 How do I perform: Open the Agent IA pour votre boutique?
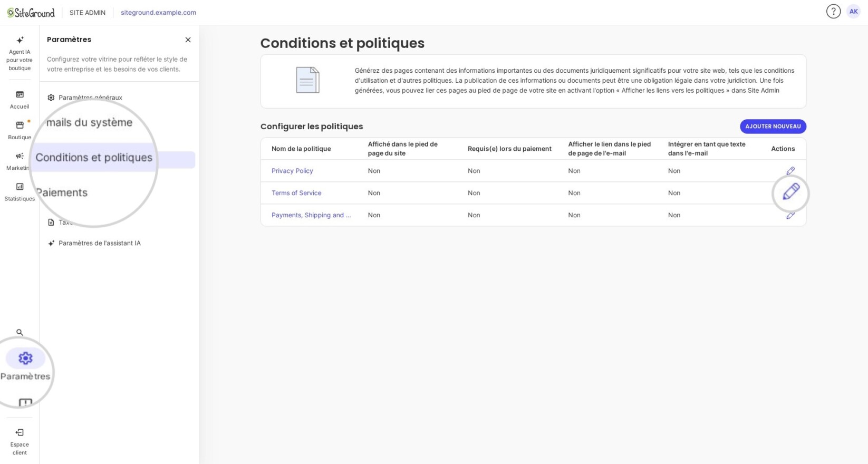click(x=20, y=54)
